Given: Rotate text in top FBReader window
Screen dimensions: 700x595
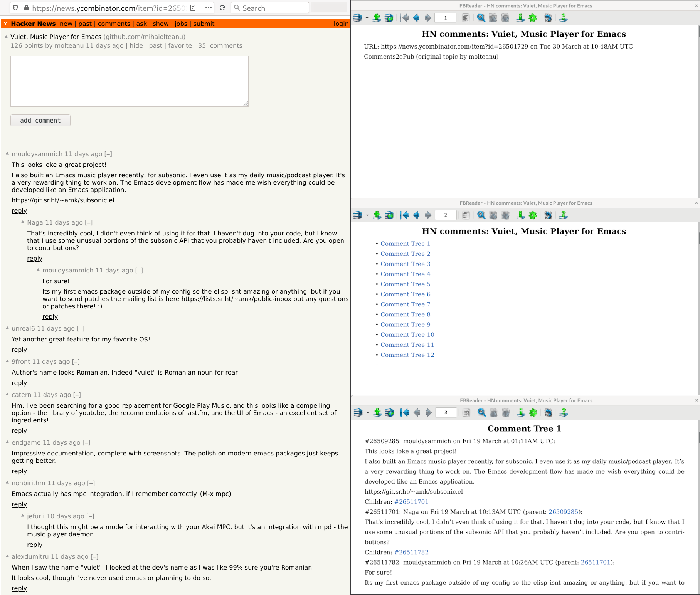Looking at the screenshot, I should pyautogui.click(x=548, y=18).
